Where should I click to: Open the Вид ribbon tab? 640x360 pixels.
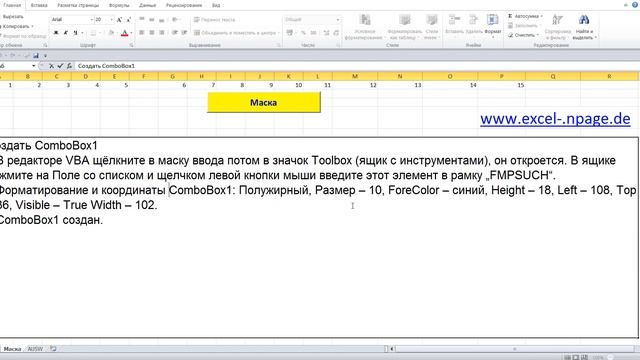(216, 5)
